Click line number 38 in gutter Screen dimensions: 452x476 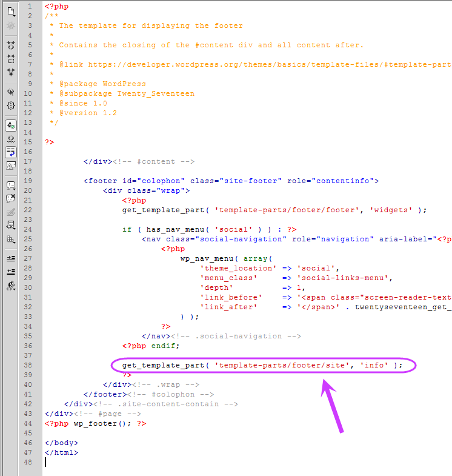[28, 365]
